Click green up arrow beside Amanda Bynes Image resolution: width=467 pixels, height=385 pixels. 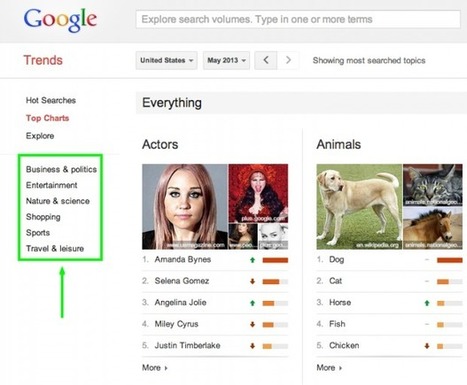[252, 260]
